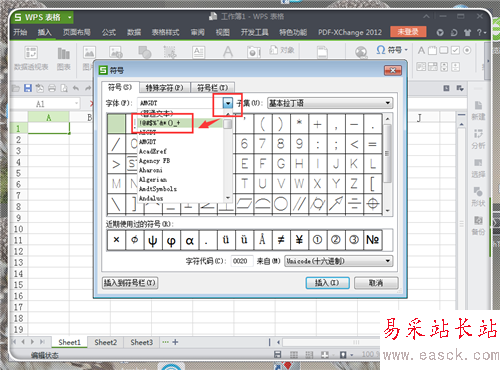
Task: Pick the + symbol in the grid
Action: coord(318,125)
